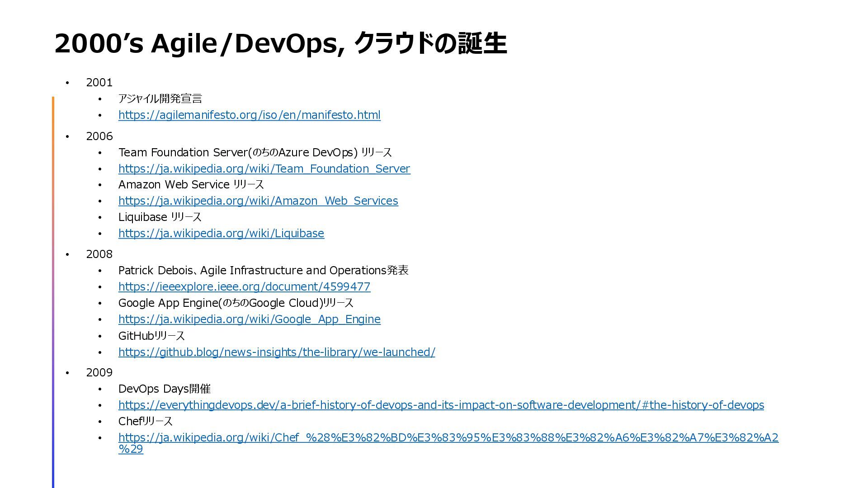Screen dimensions: 868x488
Task: Click the 'アジャイル開発宣言' bullet text
Action: pos(160,99)
